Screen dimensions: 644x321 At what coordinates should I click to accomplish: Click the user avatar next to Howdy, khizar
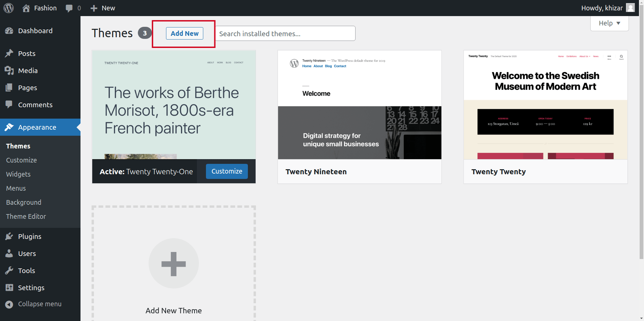tap(630, 8)
